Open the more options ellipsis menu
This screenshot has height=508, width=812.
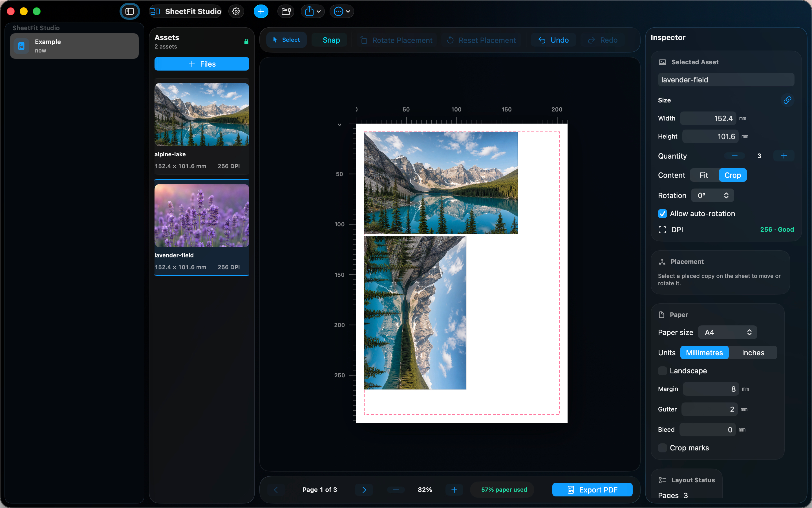pyautogui.click(x=342, y=11)
